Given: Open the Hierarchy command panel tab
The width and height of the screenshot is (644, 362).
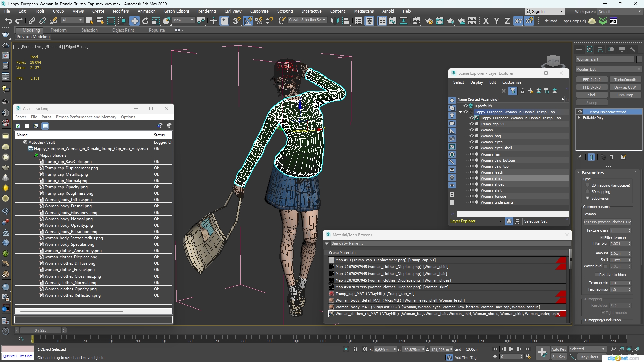Looking at the screenshot, I should pos(600,49).
